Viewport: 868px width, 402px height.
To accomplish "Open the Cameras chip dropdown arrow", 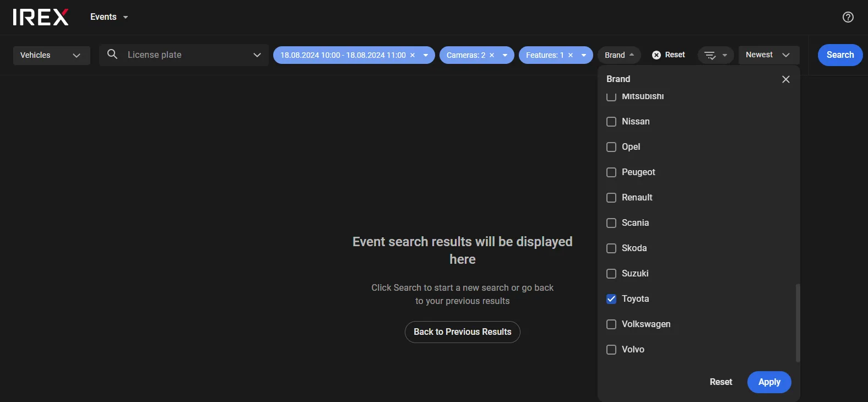I will [505, 55].
